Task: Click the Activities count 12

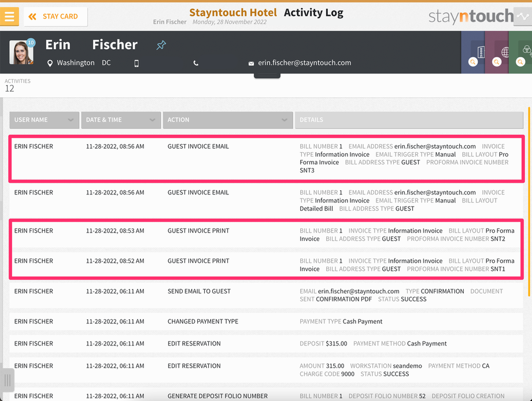Action: (x=9, y=89)
